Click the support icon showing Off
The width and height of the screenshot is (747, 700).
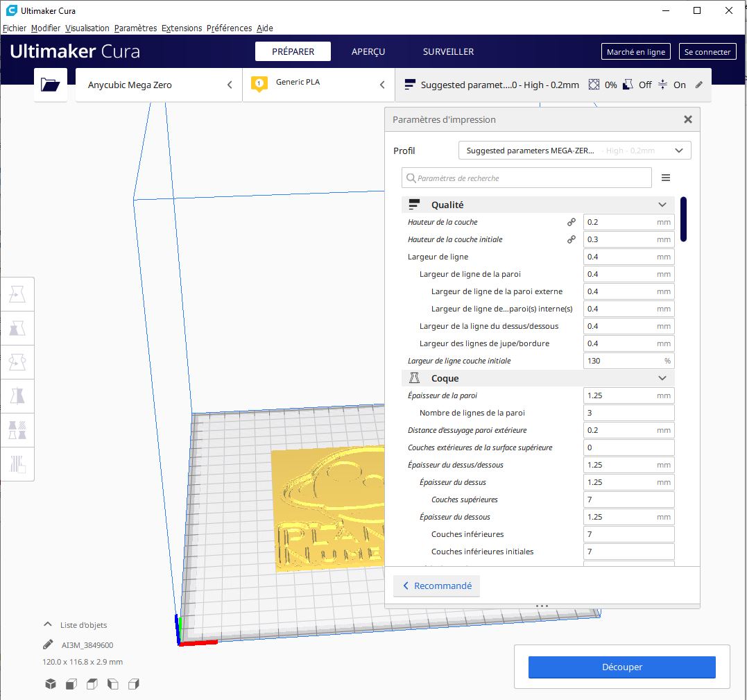click(628, 85)
